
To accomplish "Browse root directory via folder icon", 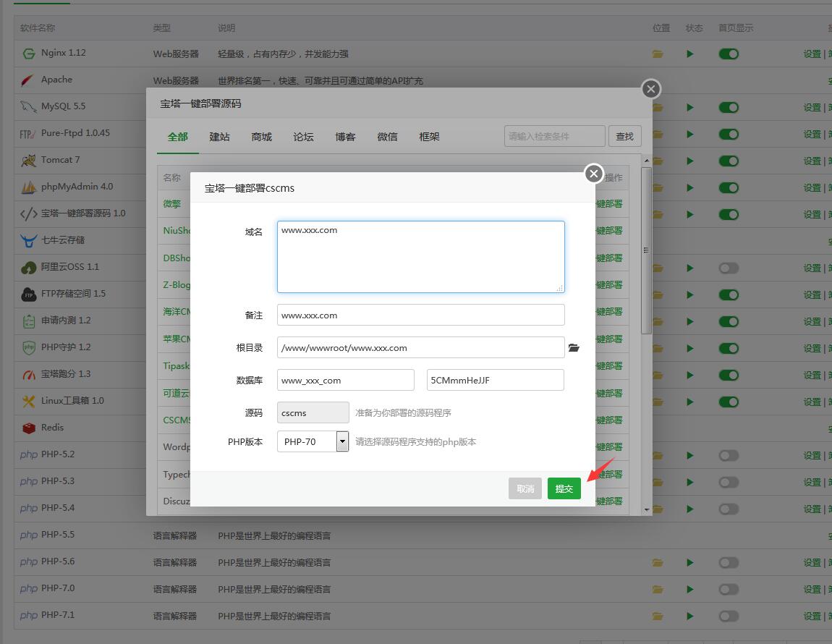I will click(574, 348).
